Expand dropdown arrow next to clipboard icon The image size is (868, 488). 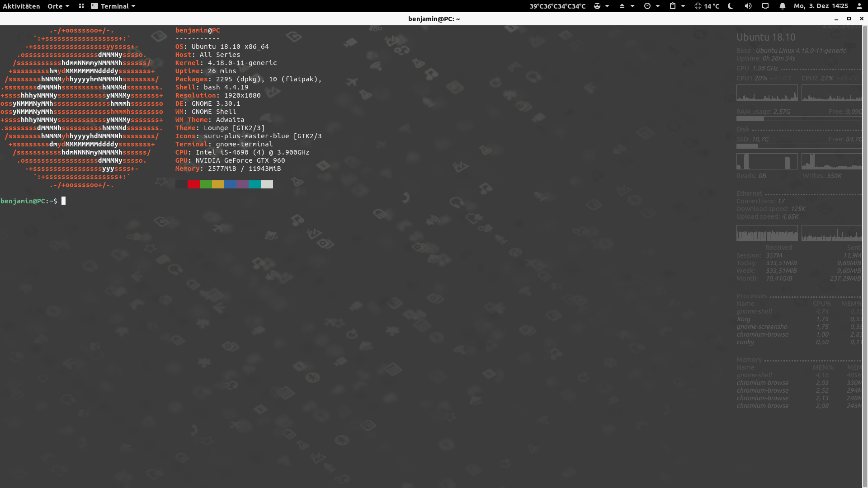tap(683, 6)
